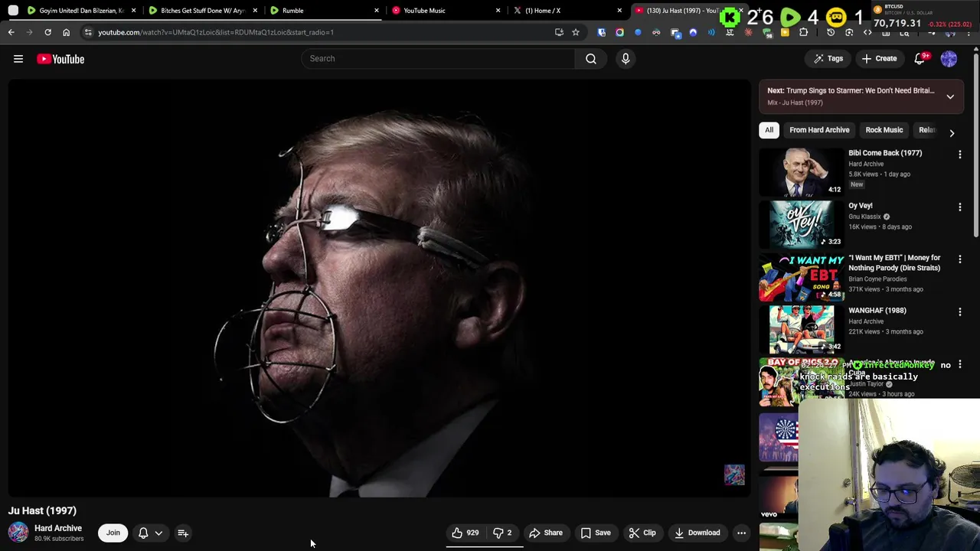Save the video to a playlist
The height and width of the screenshot is (551, 980).
596,533
